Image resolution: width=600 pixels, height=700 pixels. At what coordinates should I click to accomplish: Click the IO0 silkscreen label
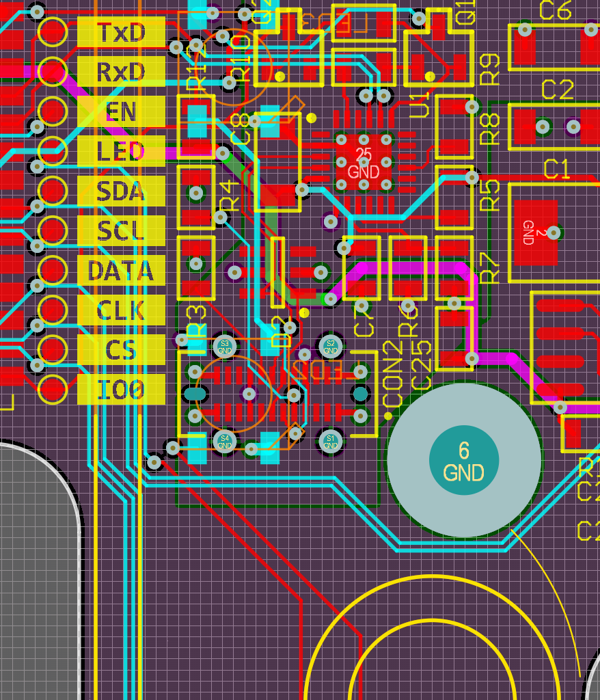click(x=121, y=390)
